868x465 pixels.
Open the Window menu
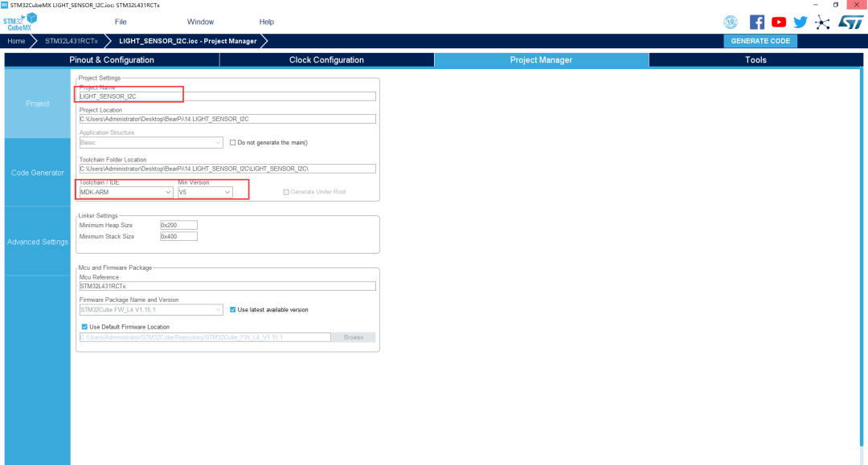pyautogui.click(x=200, y=22)
